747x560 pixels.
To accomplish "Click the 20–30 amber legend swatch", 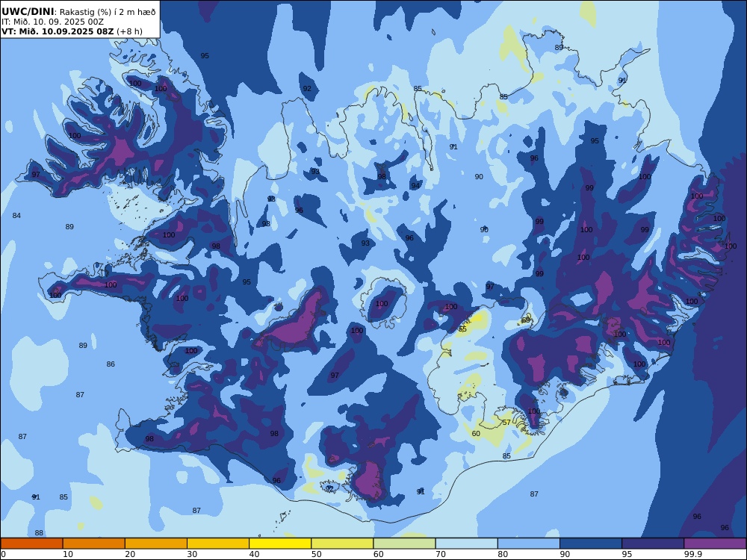I will [156, 544].
